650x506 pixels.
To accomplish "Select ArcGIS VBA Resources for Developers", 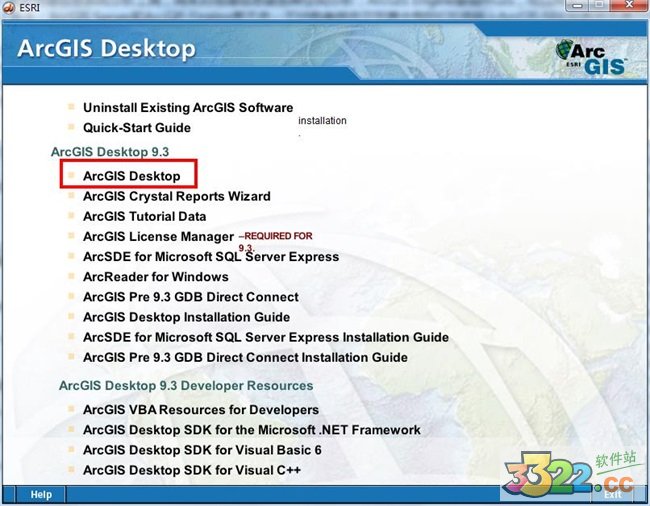I will pyautogui.click(x=201, y=409).
